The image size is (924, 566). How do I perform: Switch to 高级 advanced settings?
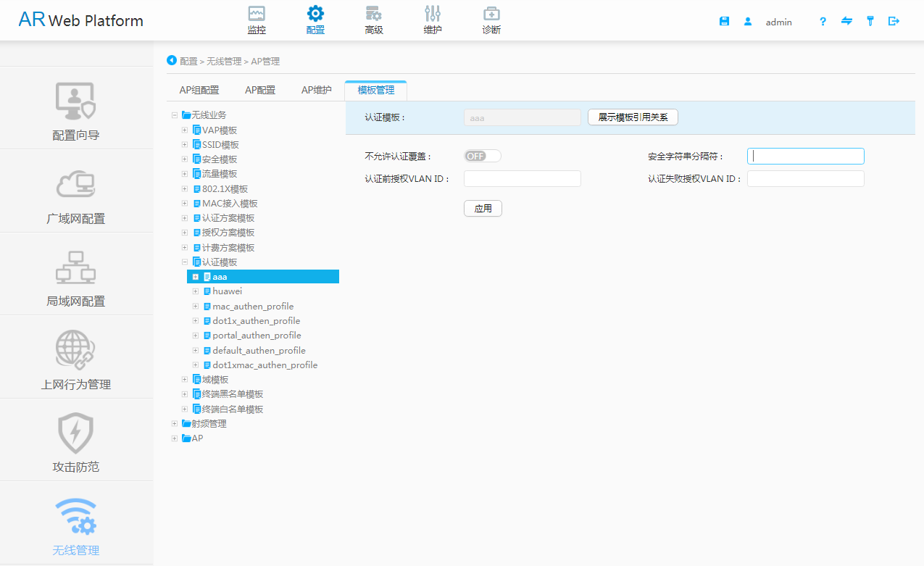[374, 19]
